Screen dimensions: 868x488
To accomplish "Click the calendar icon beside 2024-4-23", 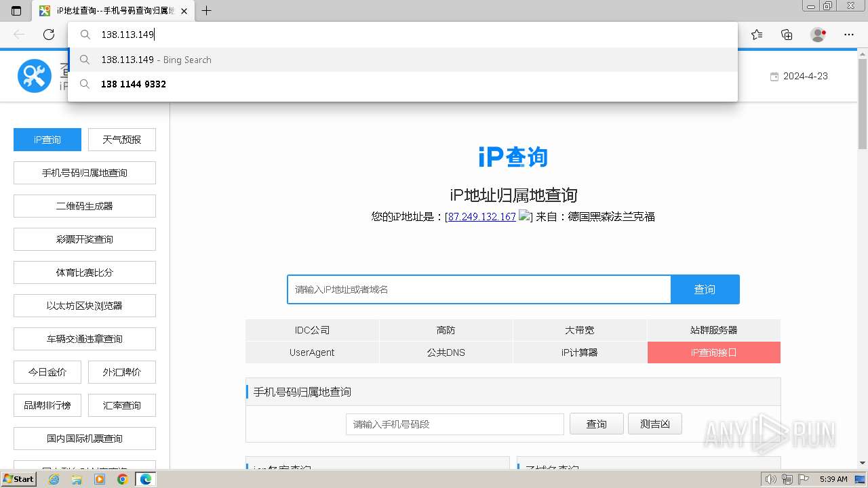I will tap(774, 77).
